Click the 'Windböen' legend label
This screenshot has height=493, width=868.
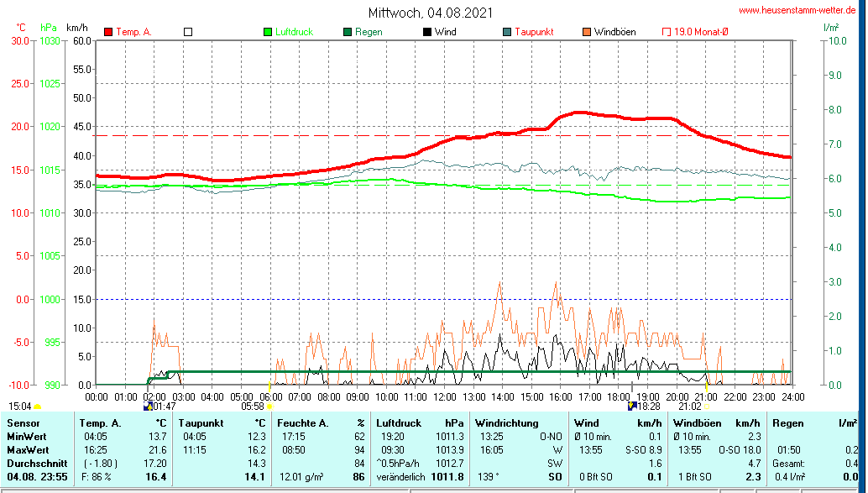(615, 32)
